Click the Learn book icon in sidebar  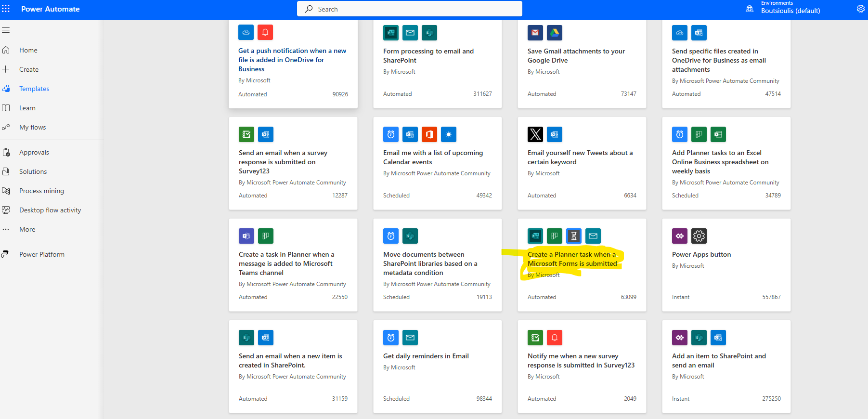coord(6,108)
